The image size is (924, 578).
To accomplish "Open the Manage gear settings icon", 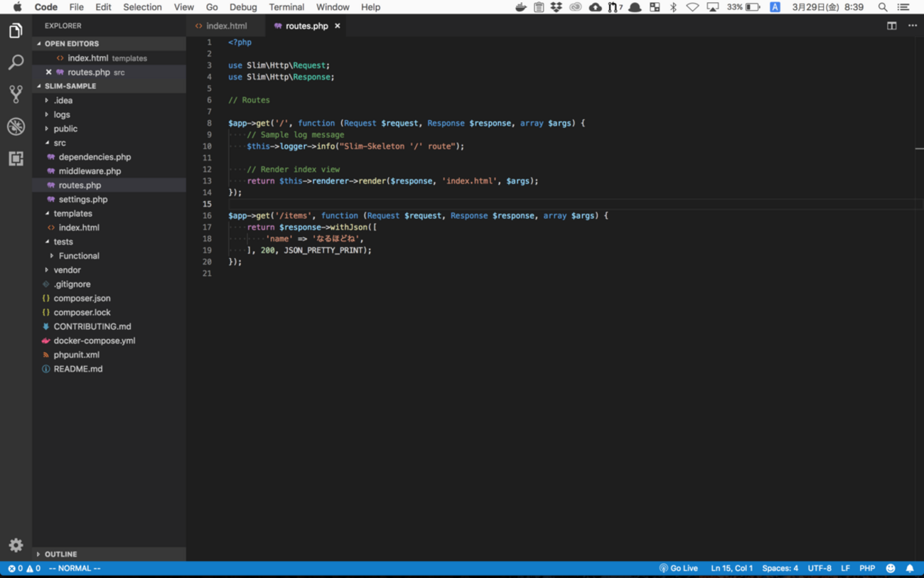I will coord(16,545).
